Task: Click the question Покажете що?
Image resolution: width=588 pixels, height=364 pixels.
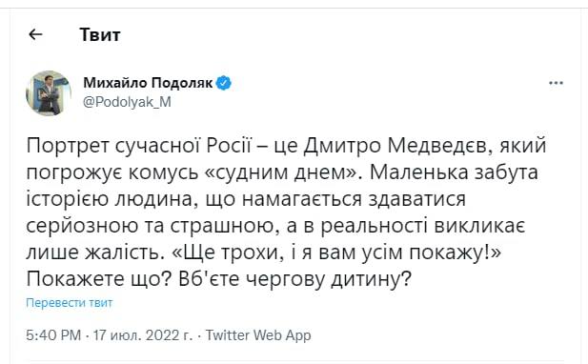Action: (x=99, y=279)
